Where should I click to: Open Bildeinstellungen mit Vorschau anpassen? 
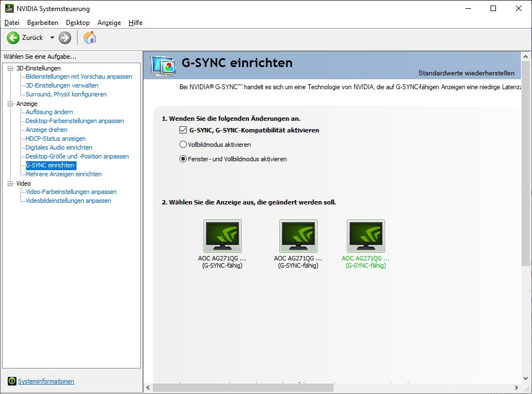click(79, 76)
